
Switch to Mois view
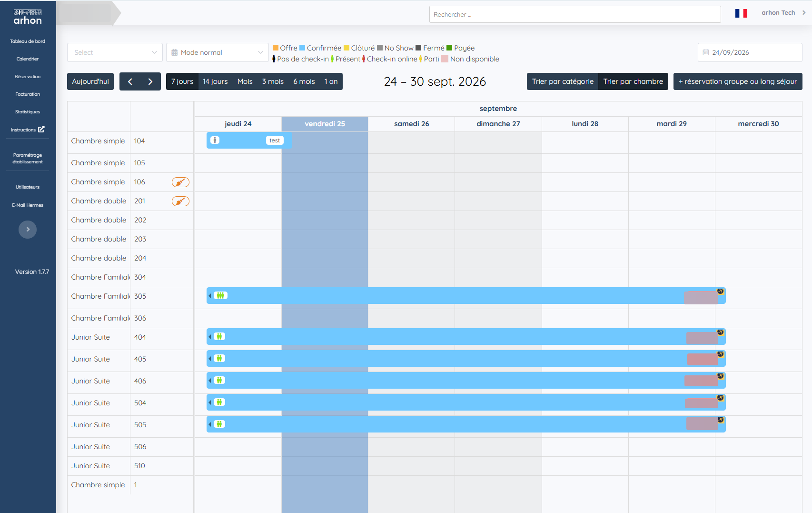point(245,81)
